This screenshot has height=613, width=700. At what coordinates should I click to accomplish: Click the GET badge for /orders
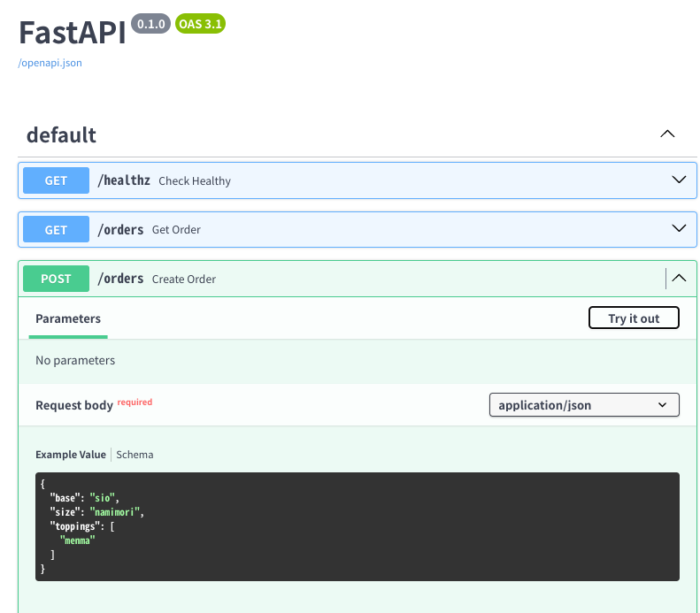[x=56, y=229]
